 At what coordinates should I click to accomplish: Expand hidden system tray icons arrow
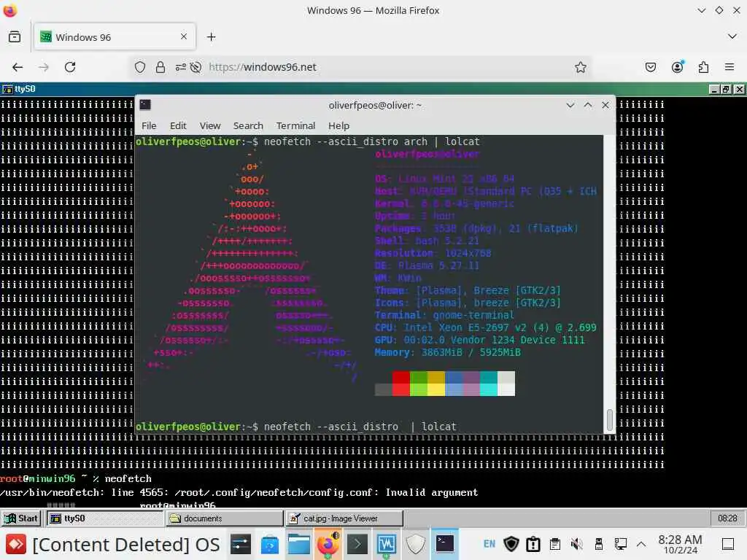click(x=641, y=544)
